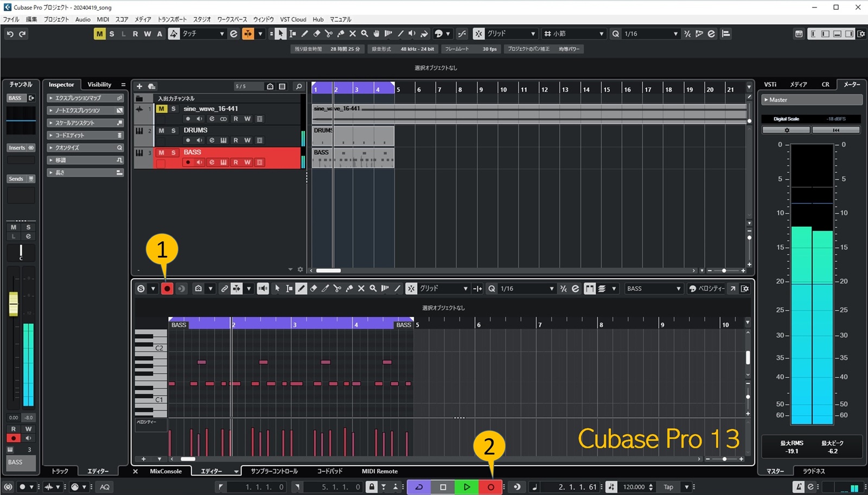Click ラウドネス tab in meter panel
The width and height of the screenshot is (868, 495).
pos(814,472)
